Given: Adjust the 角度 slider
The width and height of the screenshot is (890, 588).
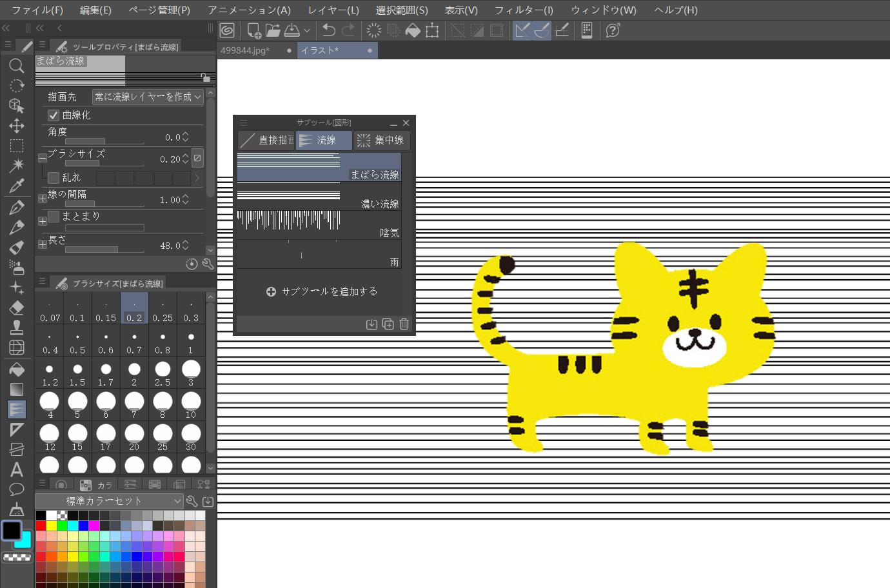Looking at the screenshot, I should [x=104, y=141].
